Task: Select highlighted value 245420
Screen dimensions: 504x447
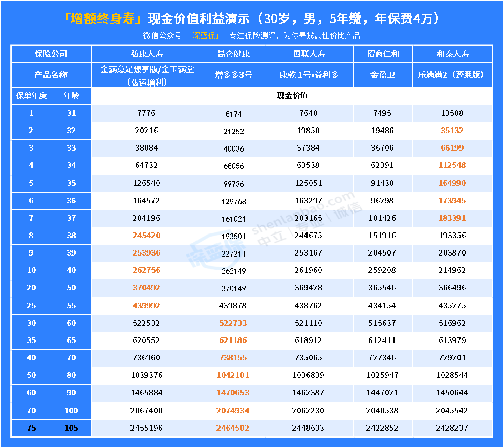Action: pos(146,235)
